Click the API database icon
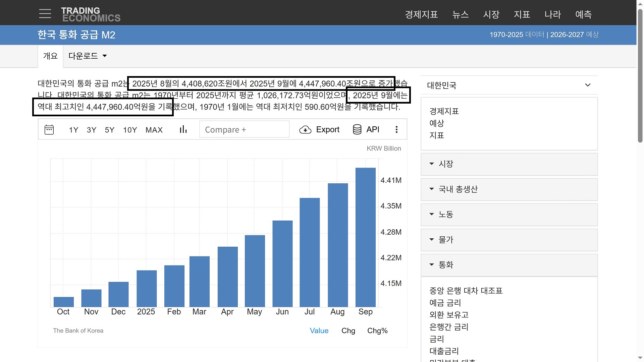644x362 pixels. 357,129
